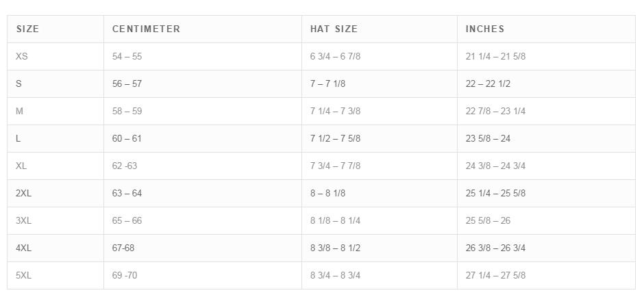Select the 27 1/4 – 27 5/8 inches cell
Image resolution: width=644 pixels, height=297 pixels.
click(495, 275)
